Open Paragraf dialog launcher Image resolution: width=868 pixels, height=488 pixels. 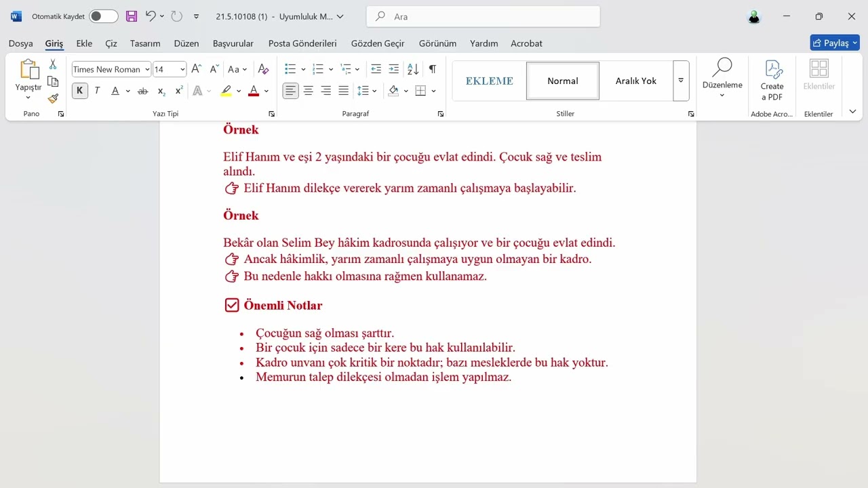point(440,114)
